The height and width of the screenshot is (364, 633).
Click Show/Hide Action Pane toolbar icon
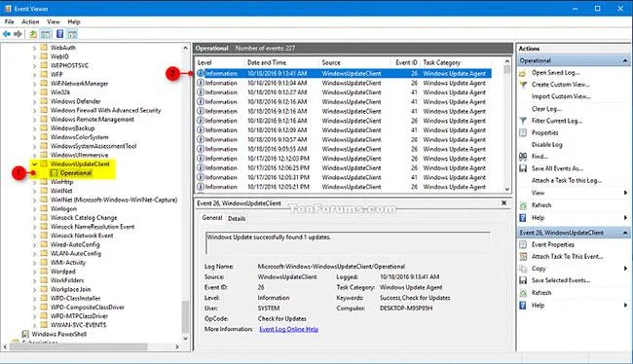click(72, 34)
